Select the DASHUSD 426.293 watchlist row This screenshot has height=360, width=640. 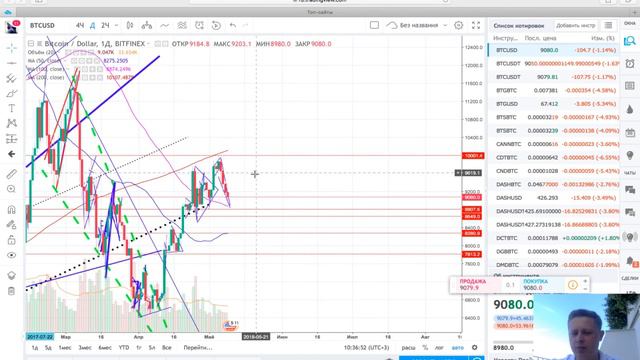click(553, 198)
